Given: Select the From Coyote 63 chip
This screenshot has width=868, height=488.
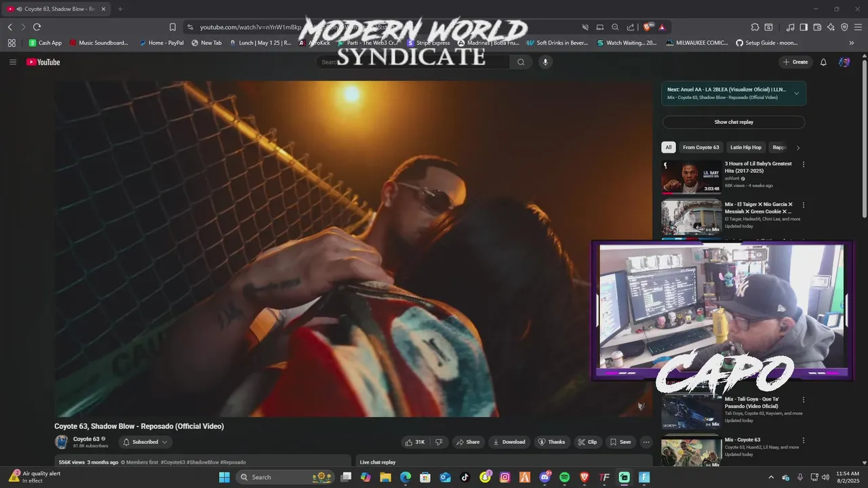Looking at the screenshot, I should (701, 147).
